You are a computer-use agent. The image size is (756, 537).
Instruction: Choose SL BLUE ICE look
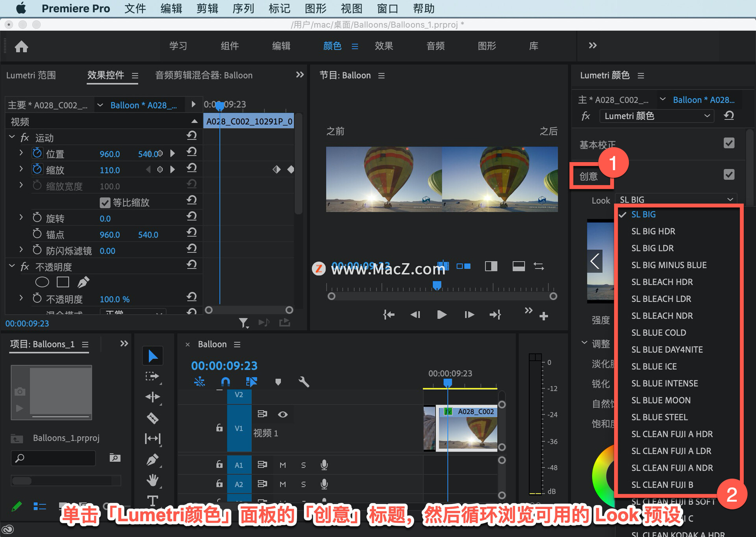click(x=654, y=366)
